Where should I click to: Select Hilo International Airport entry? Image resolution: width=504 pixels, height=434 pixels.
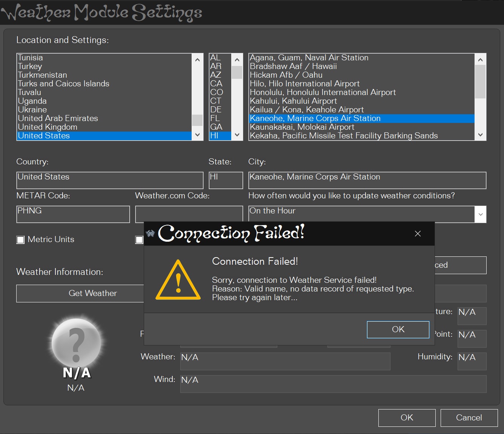[x=304, y=84]
